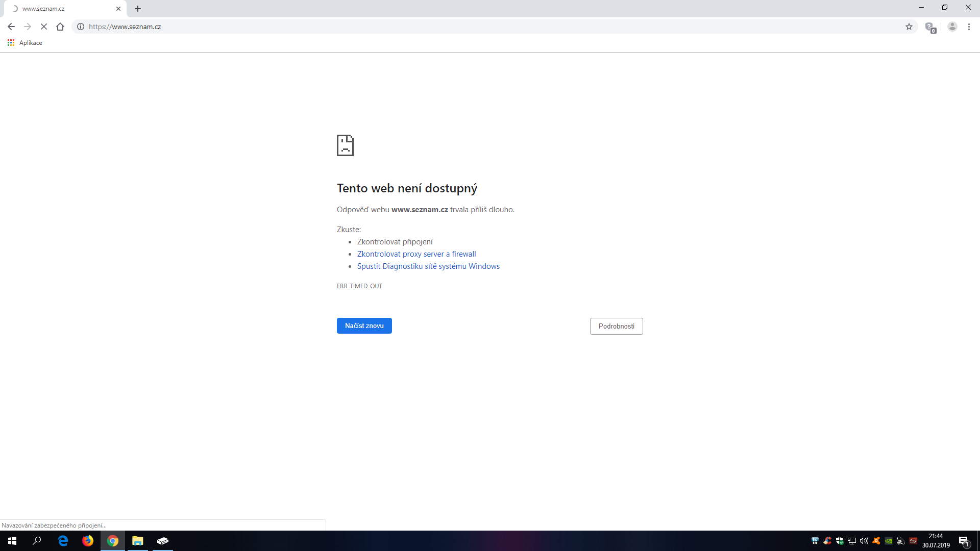980x551 pixels.
Task: Open the Chrome three-dot menu
Action: pos(969,27)
